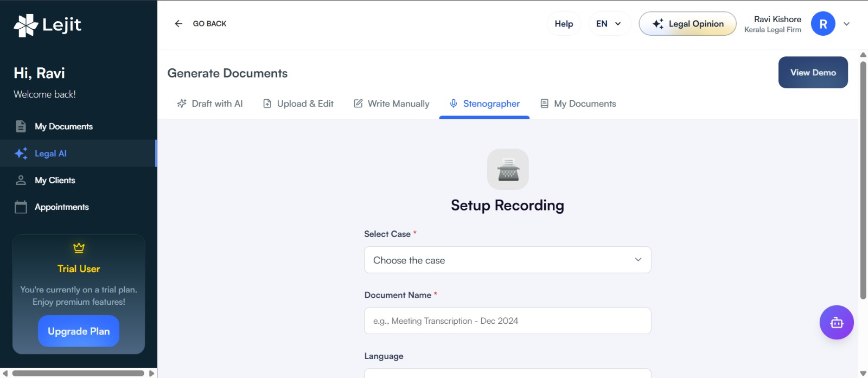
Task: Open the EN language selector
Action: (x=609, y=24)
